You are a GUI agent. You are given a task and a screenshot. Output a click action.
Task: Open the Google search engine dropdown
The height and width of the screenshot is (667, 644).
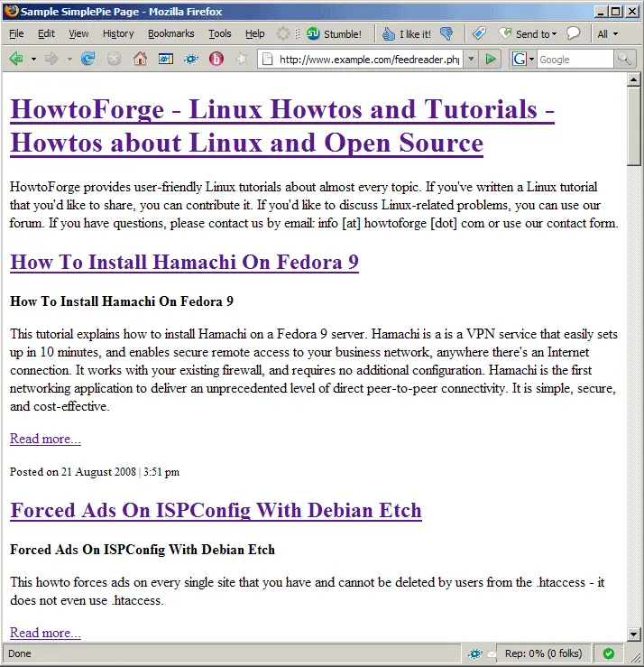click(x=523, y=60)
